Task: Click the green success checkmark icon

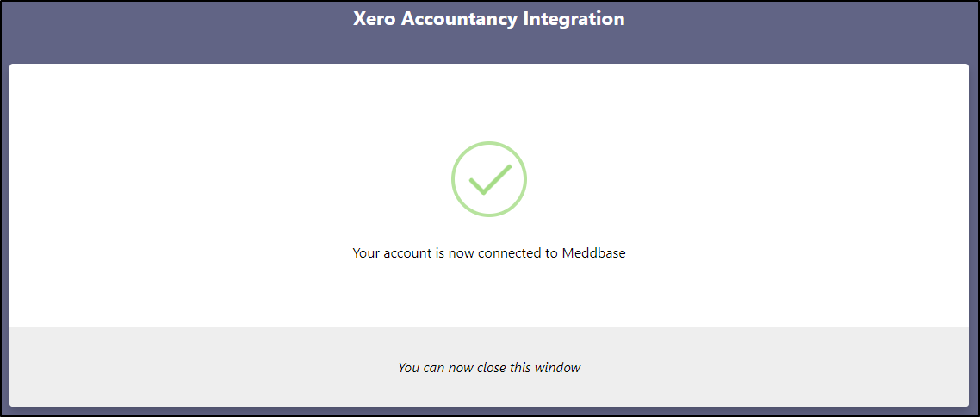Action: coord(488,179)
